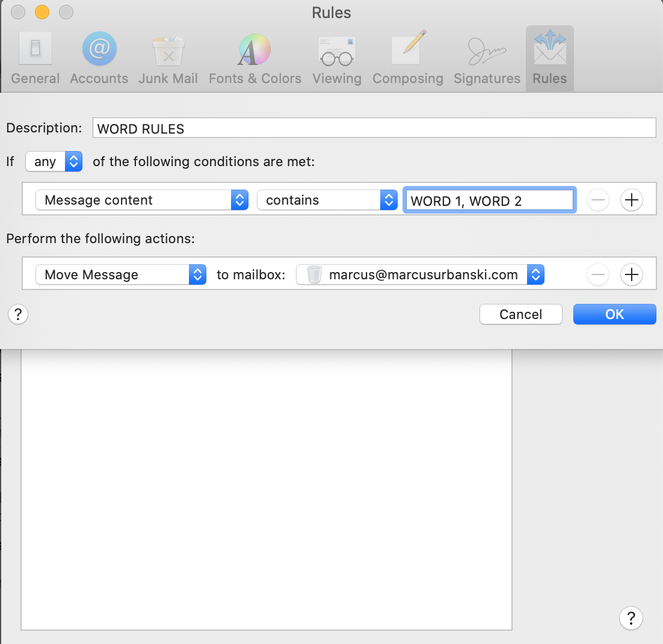Screen dimensions: 663x644
Task: Open the Message content criteria dropdown
Action: click(x=141, y=200)
